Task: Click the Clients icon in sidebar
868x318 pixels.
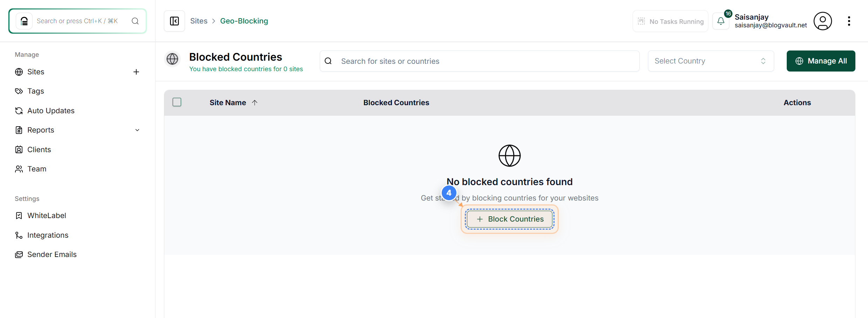Action: click(19, 149)
